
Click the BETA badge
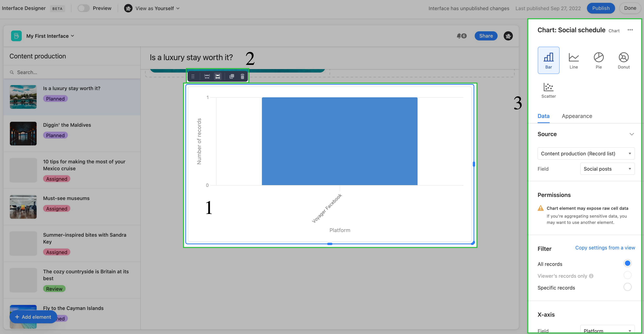(57, 9)
